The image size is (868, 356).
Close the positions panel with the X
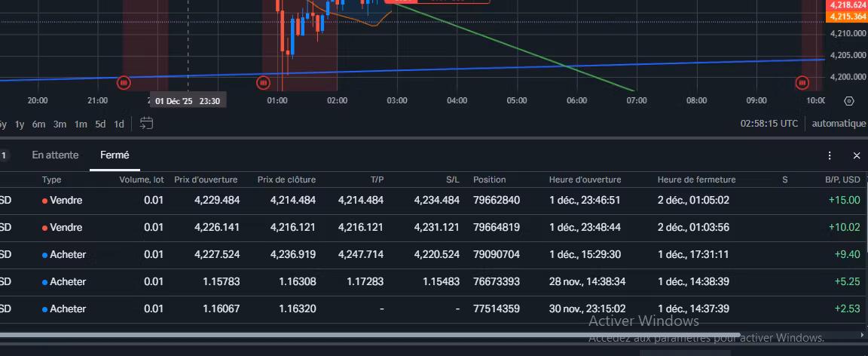point(857,155)
